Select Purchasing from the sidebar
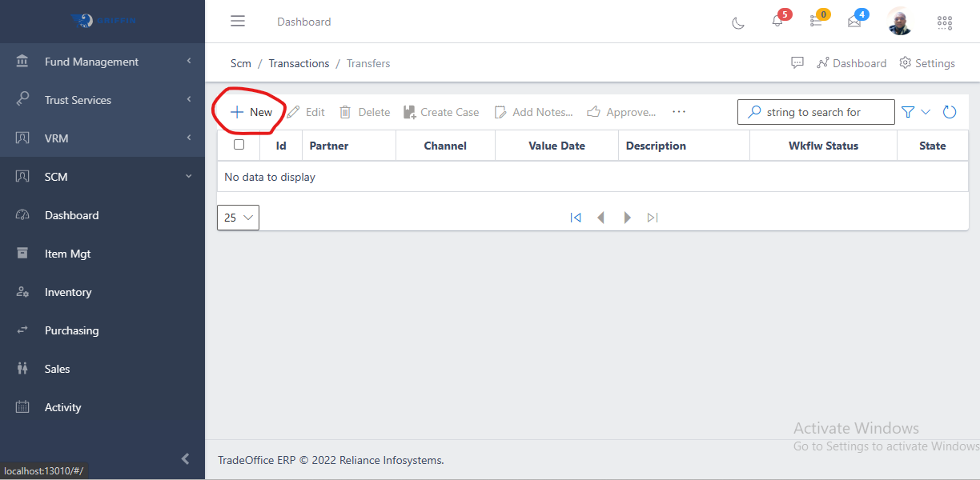 [71, 330]
